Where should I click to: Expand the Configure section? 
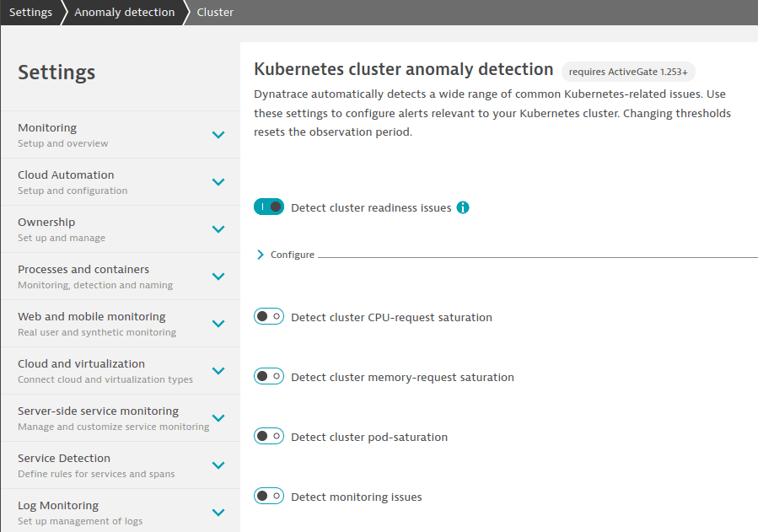[286, 255]
